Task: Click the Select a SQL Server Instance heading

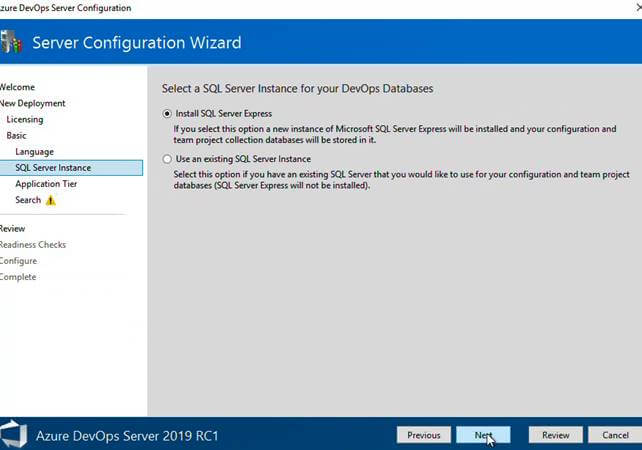Action: (x=297, y=89)
